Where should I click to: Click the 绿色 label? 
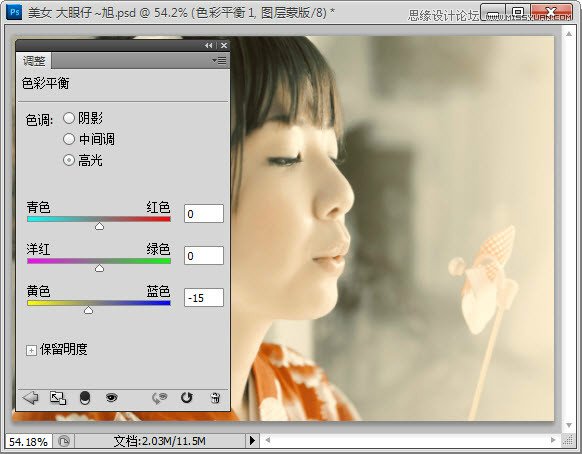(158, 249)
